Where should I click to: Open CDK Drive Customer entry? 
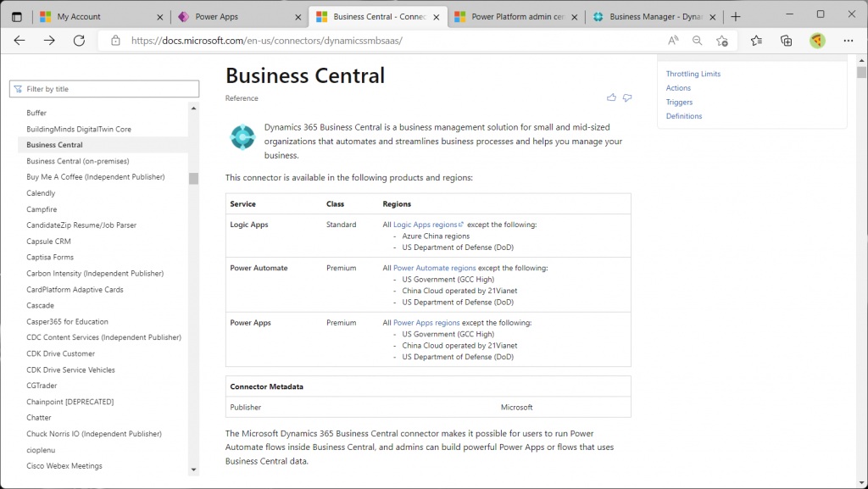[x=60, y=353]
